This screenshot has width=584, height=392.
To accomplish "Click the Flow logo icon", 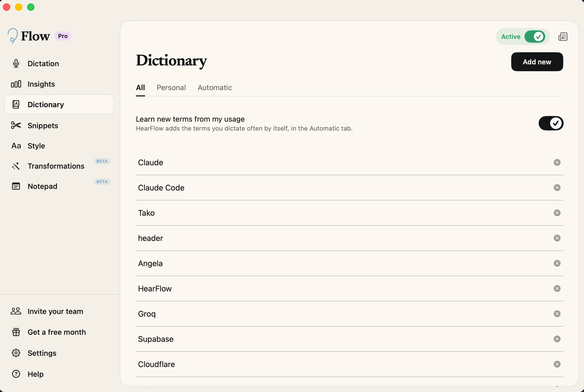I will coord(13,36).
